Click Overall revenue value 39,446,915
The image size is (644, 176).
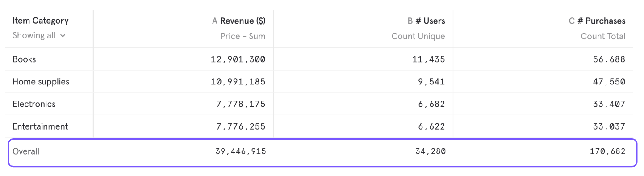coord(241,151)
